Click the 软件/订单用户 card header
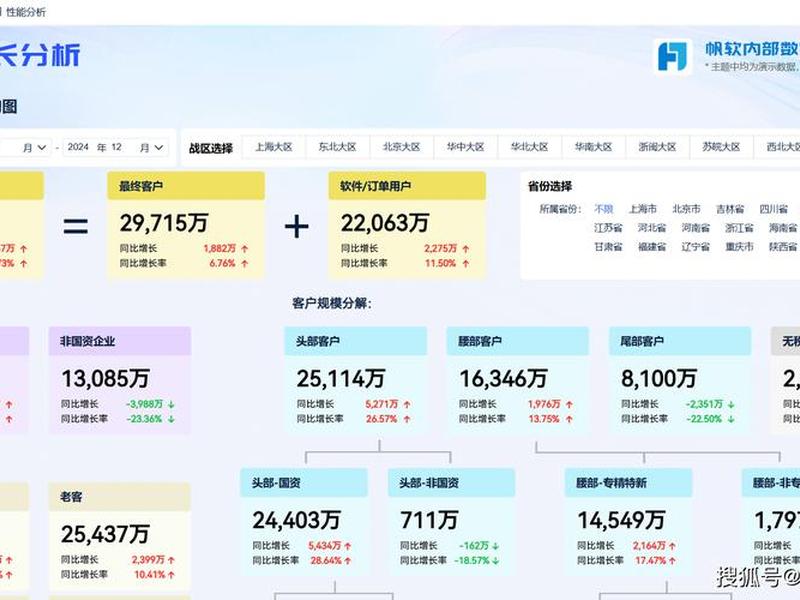The height and width of the screenshot is (600, 800). [x=407, y=186]
